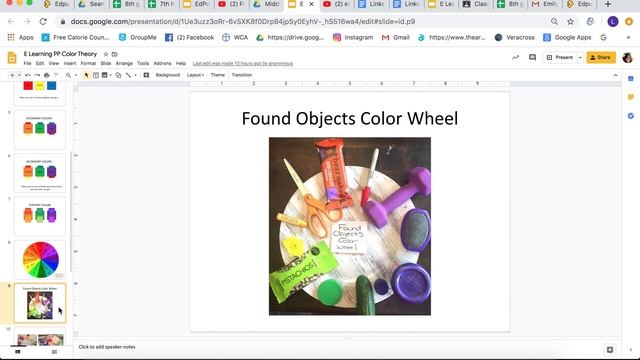
Task: Open the Help menu
Action: pos(181,64)
